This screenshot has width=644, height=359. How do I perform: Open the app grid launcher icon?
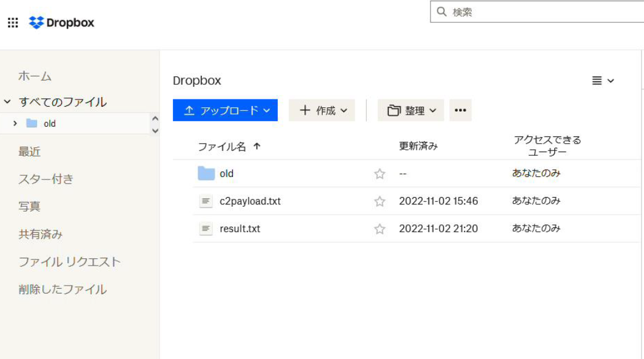[x=13, y=22]
